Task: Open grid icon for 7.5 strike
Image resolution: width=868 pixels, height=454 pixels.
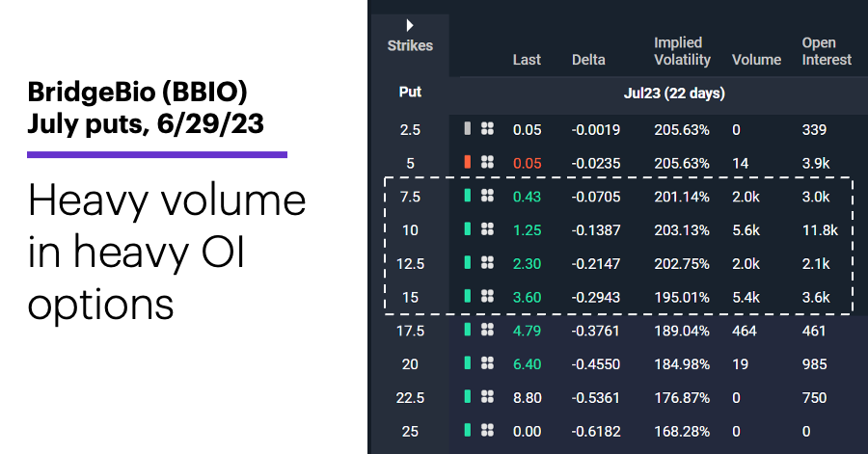Action: 487,196
